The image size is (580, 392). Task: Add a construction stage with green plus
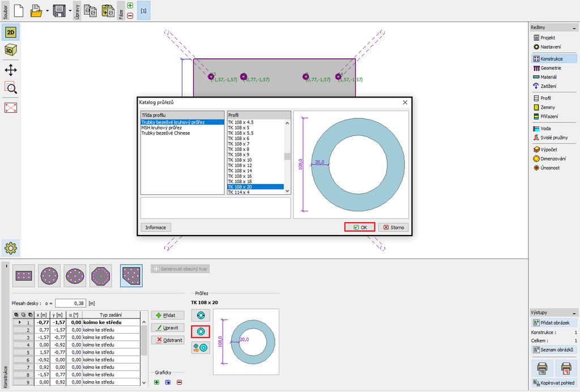(130, 6)
